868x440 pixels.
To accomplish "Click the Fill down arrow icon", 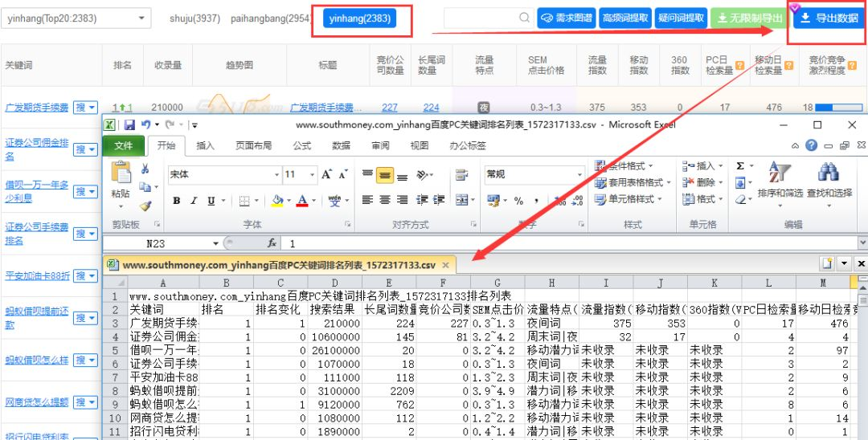I will tap(740, 182).
